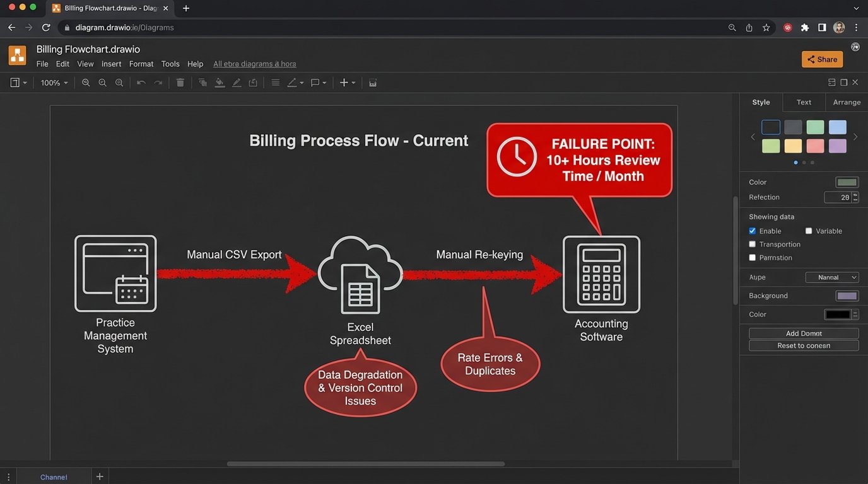Open the Fill Color tool in the toolbar
Image resolution: width=868 pixels, height=484 pixels.
click(x=220, y=82)
